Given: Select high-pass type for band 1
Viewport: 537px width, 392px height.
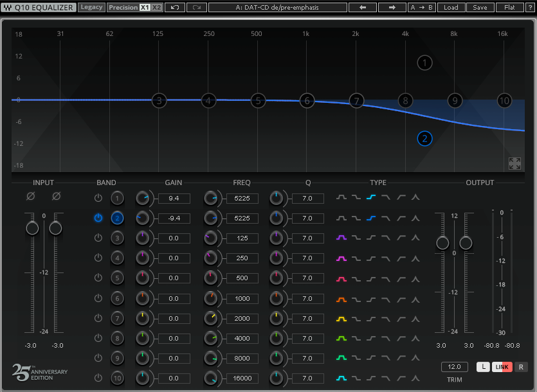Looking at the screenshot, I should (401, 197).
